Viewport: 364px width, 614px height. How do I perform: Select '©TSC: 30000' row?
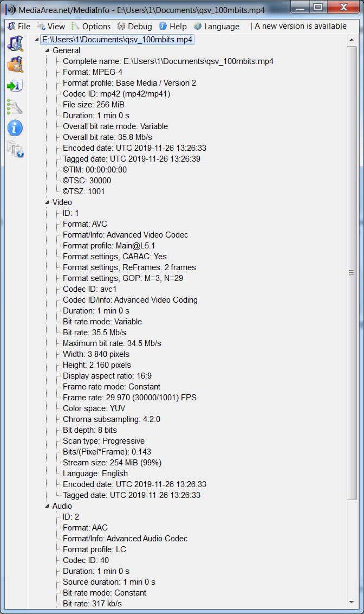pyautogui.click(x=87, y=181)
